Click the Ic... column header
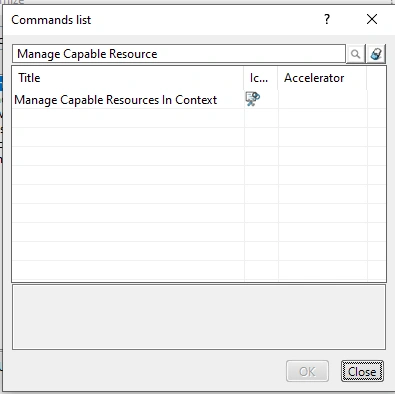The width and height of the screenshot is (395, 394). [261, 78]
